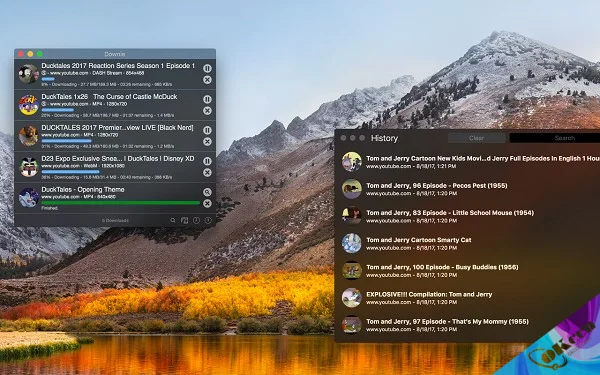
Task: Click the D23 Expo Exclusive thumbnail
Action: tap(29, 167)
